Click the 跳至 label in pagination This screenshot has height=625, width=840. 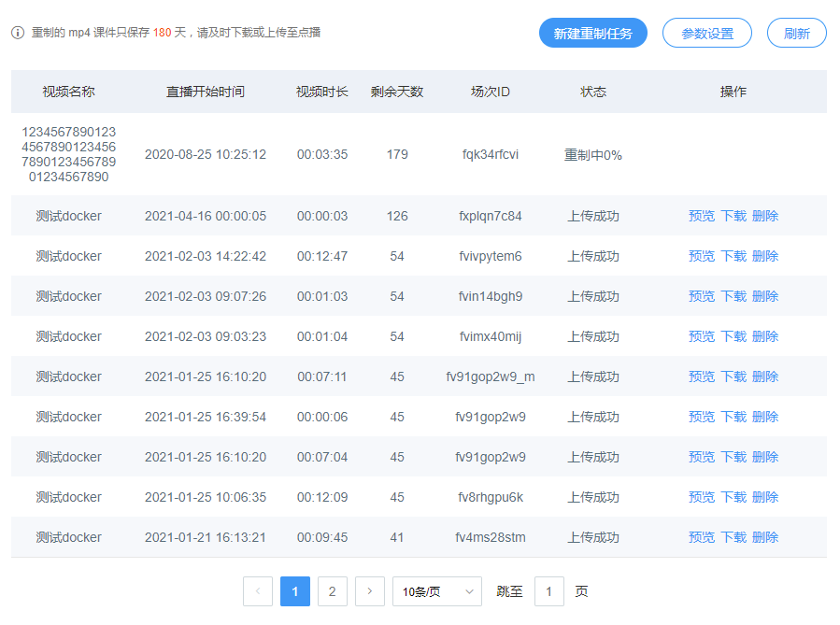[x=509, y=591]
